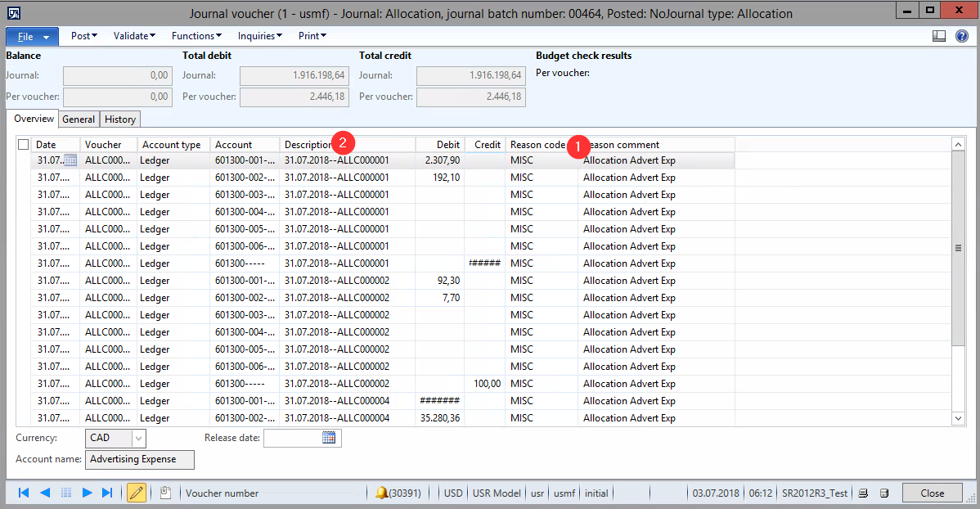Viewport: 980px width, 509px height.
Task: Open the document handling attachment icon
Action: 164,493
